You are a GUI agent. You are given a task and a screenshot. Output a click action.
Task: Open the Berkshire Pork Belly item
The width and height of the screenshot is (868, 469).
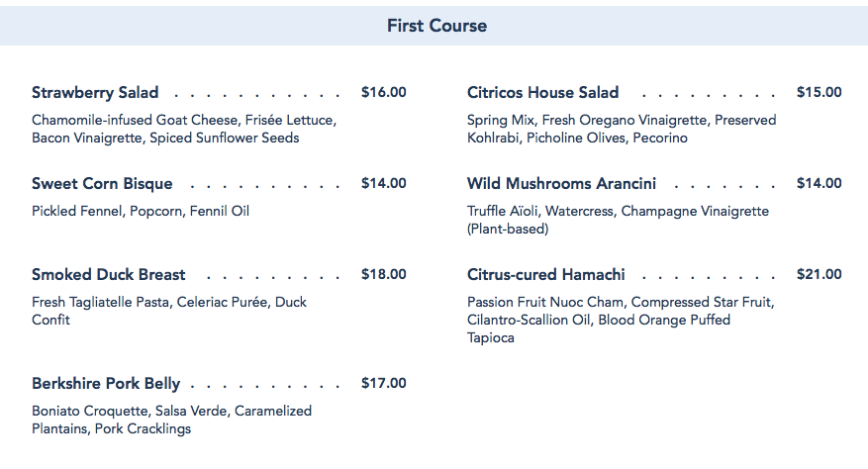(x=113, y=384)
